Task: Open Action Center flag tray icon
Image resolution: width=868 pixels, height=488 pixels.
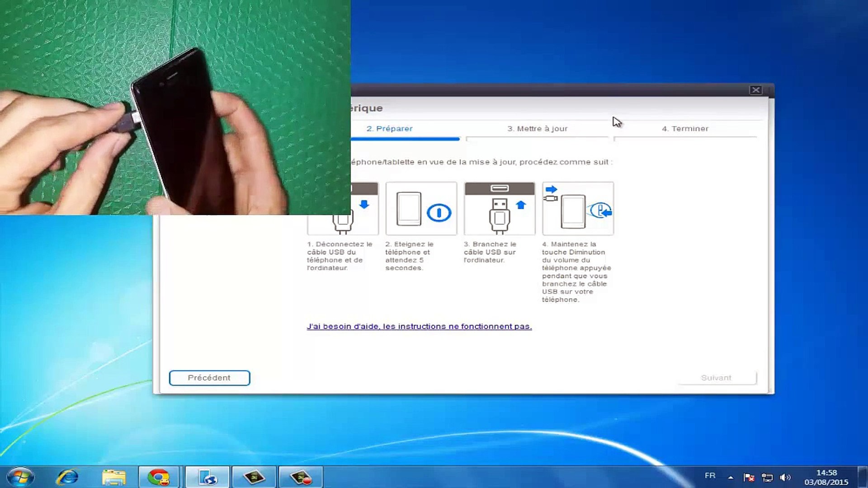Action: click(x=749, y=477)
